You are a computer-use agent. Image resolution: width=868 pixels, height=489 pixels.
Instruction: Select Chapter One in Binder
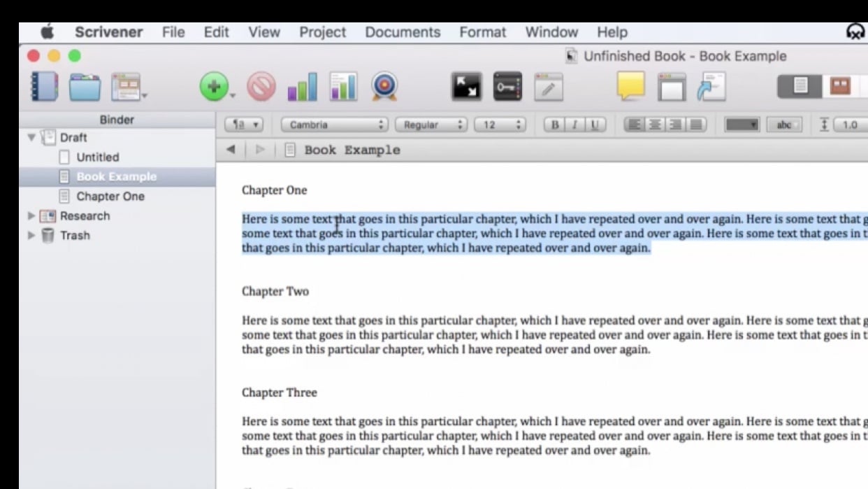coord(110,197)
